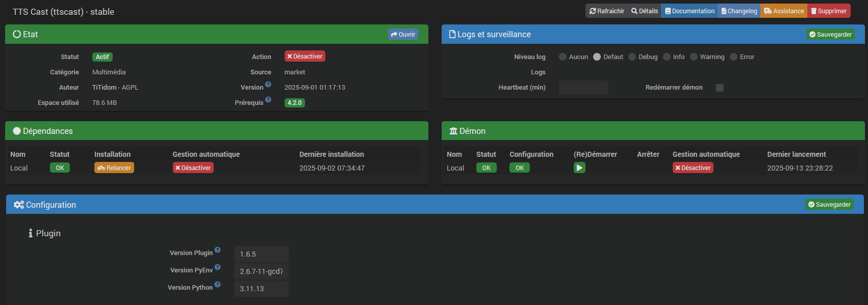The image size is (868, 305).
Task: Click help icon next to Version Plugin
Action: coord(217,250)
